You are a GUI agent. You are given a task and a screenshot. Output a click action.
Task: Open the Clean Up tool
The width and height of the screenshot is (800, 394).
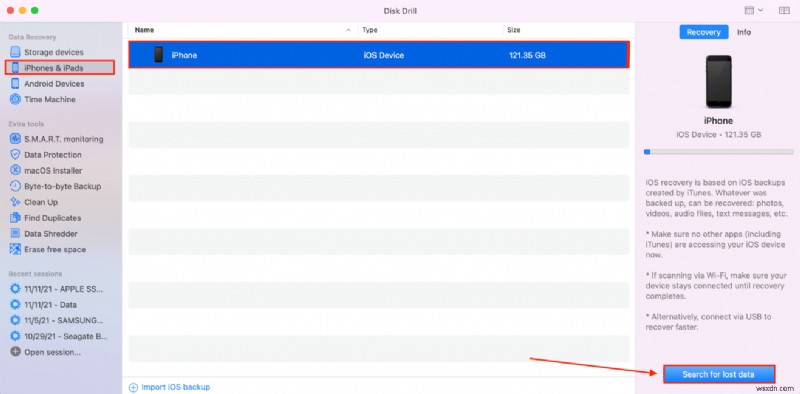click(34, 202)
